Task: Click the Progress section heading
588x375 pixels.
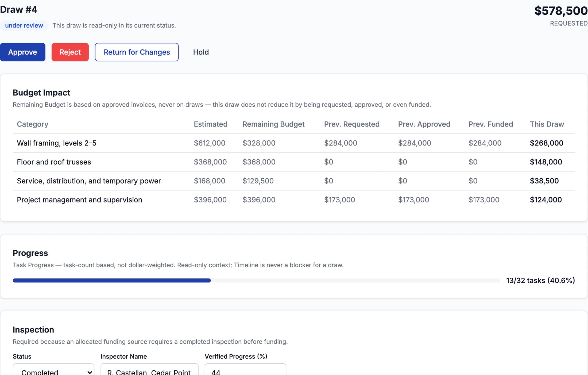Action: pyautogui.click(x=30, y=253)
